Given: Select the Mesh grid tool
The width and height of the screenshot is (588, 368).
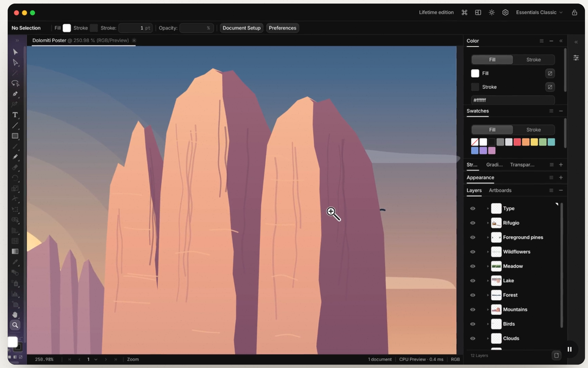Looking at the screenshot, I should point(15,241).
